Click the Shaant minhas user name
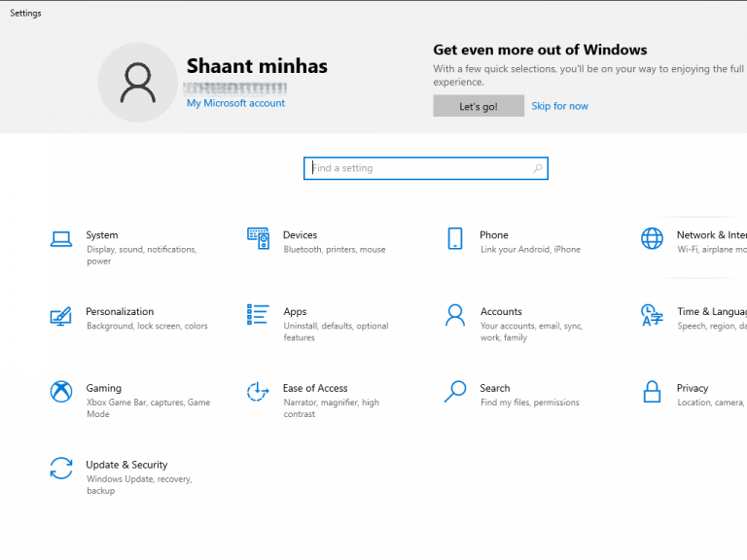The height and width of the screenshot is (560, 747). click(257, 66)
